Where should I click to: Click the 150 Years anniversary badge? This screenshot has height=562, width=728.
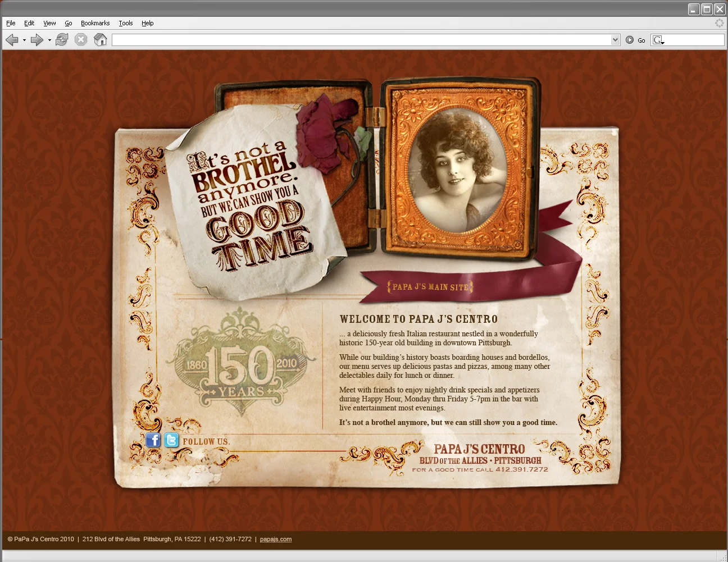pyautogui.click(x=241, y=362)
